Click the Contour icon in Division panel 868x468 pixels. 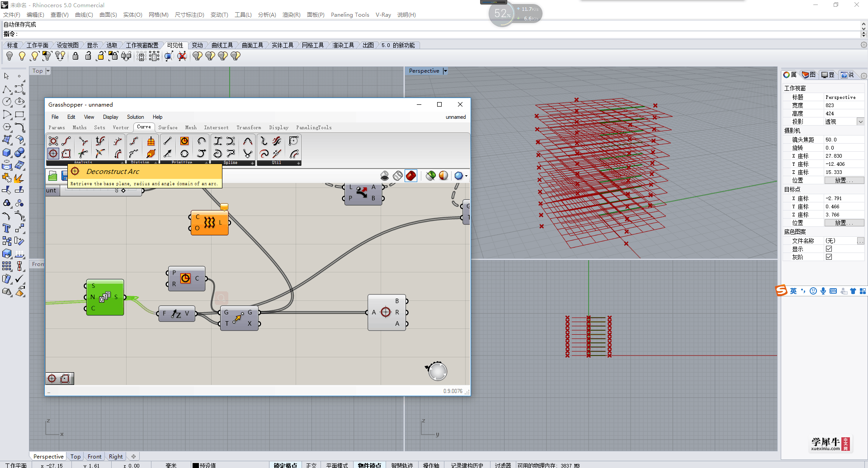151,141
